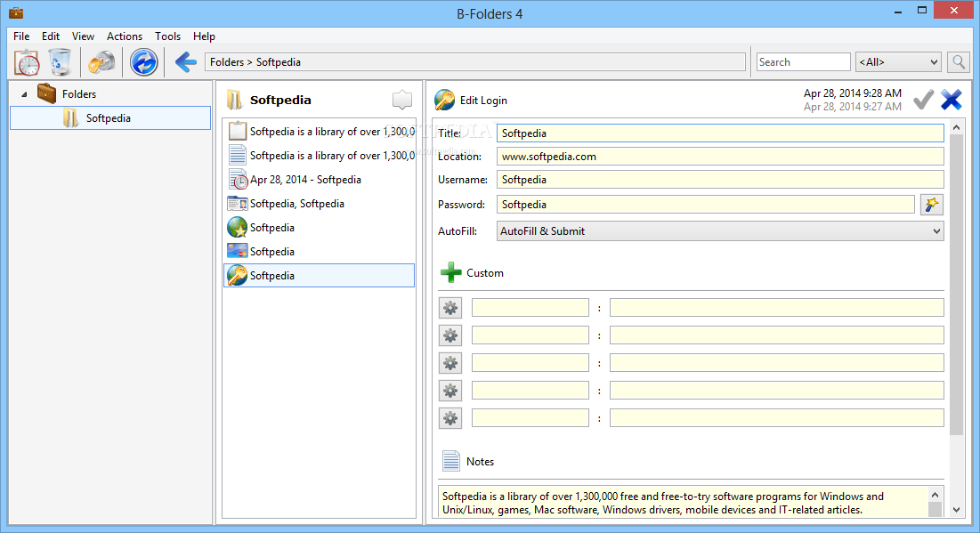Select the contact card item Softpedia, Softpedia
The height and width of the screenshot is (533, 980).
[x=319, y=204]
